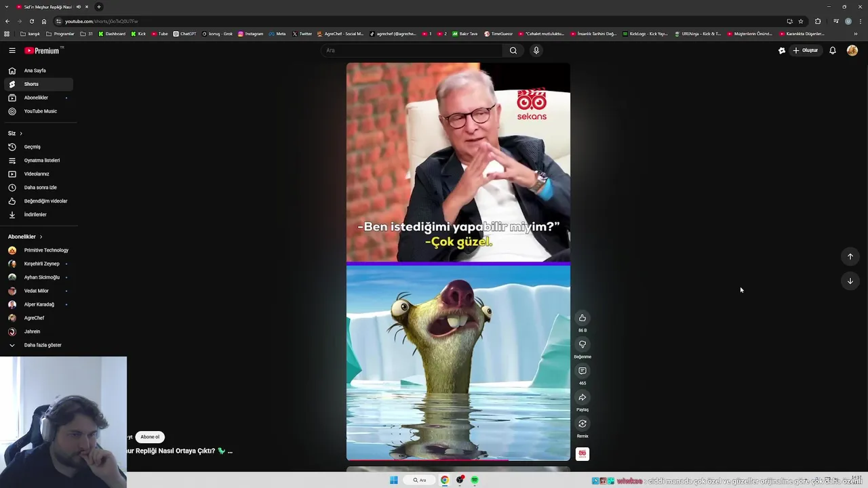868x488 pixels.
Task: Open Oynatma listeleri
Action: coord(38,160)
